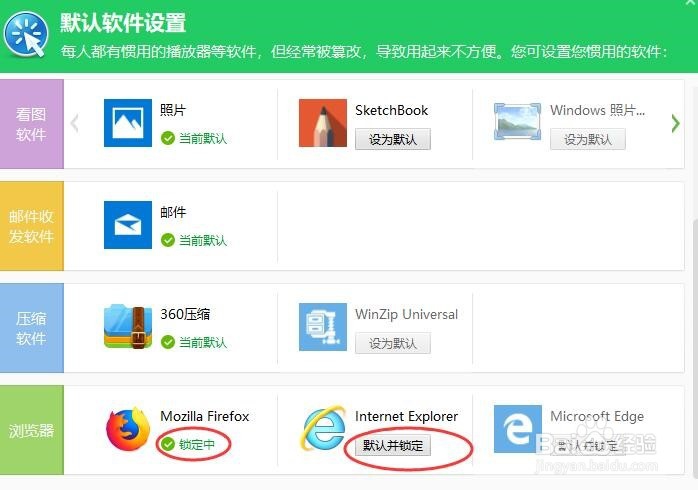Click the 360压缩 archive icon

128,326
